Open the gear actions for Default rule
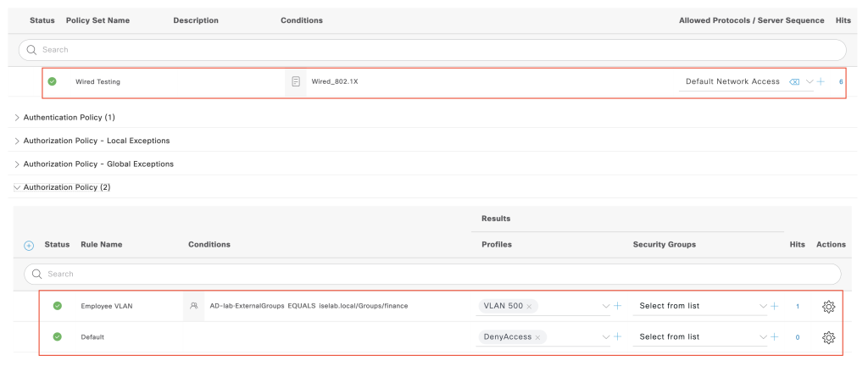Image resolution: width=868 pixels, height=372 pixels. coord(828,337)
